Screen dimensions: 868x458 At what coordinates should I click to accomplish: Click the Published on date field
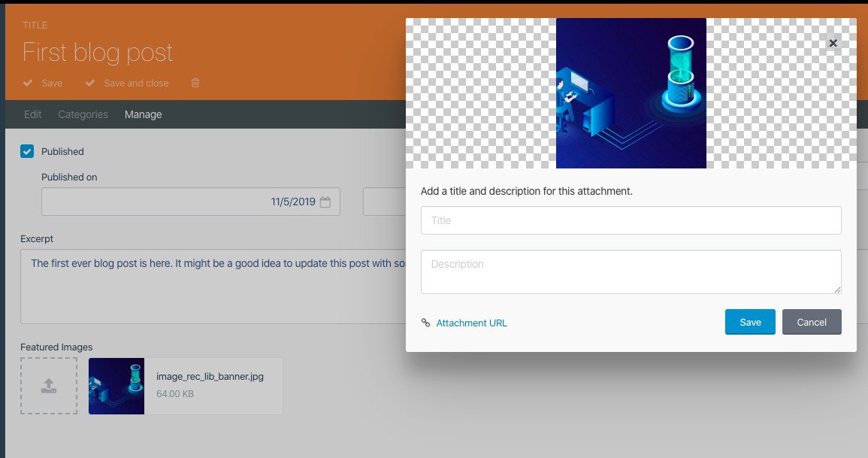click(x=190, y=202)
